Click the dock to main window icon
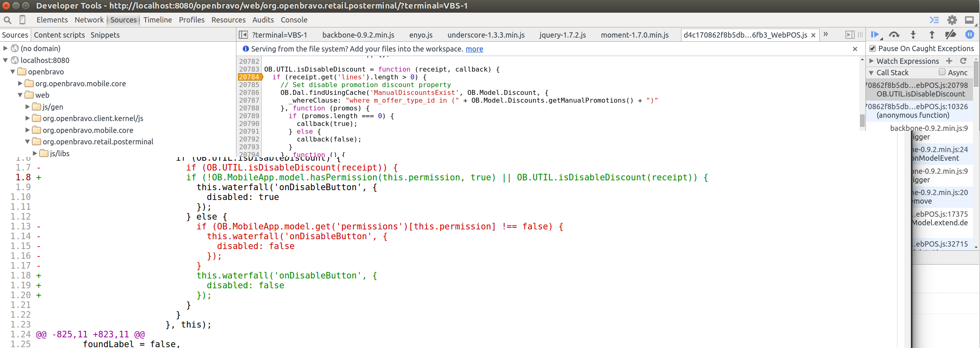The height and width of the screenshot is (348, 980). coord(969,20)
